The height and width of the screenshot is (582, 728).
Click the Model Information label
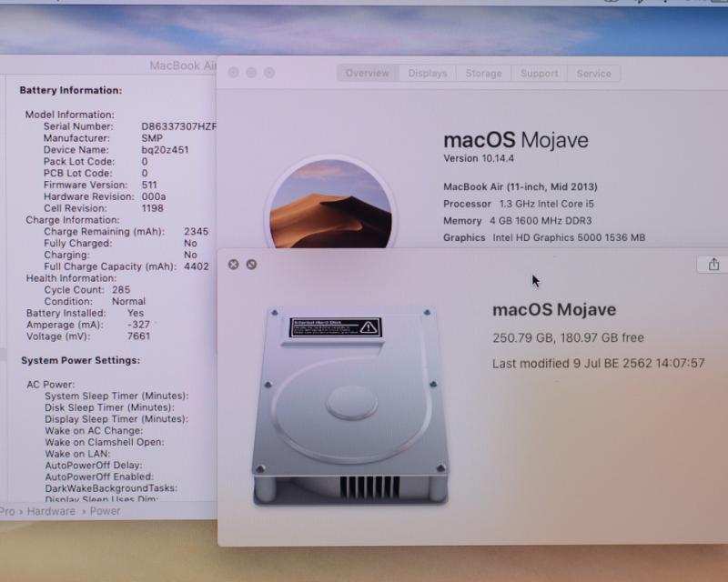click(70, 115)
